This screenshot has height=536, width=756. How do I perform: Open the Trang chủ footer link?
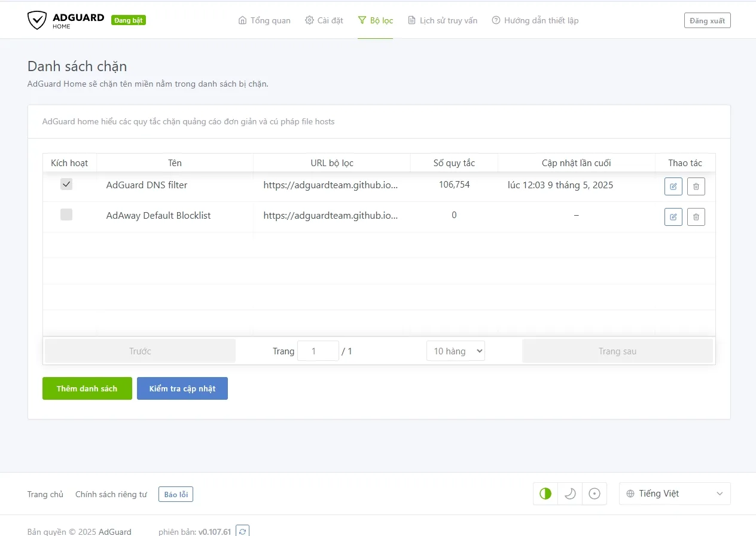click(x=45, y=494)
